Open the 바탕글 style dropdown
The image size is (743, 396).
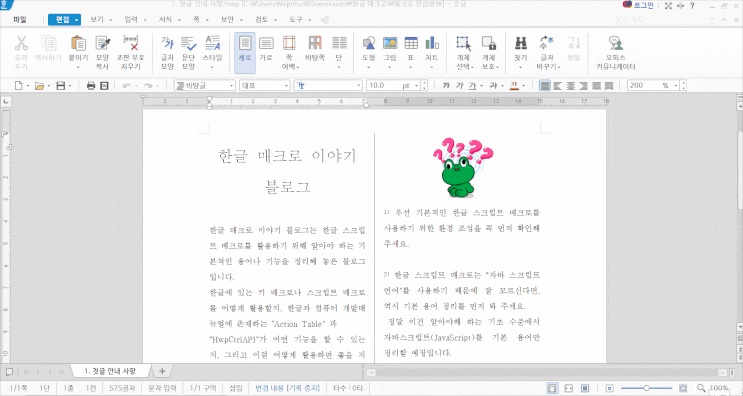204,86
